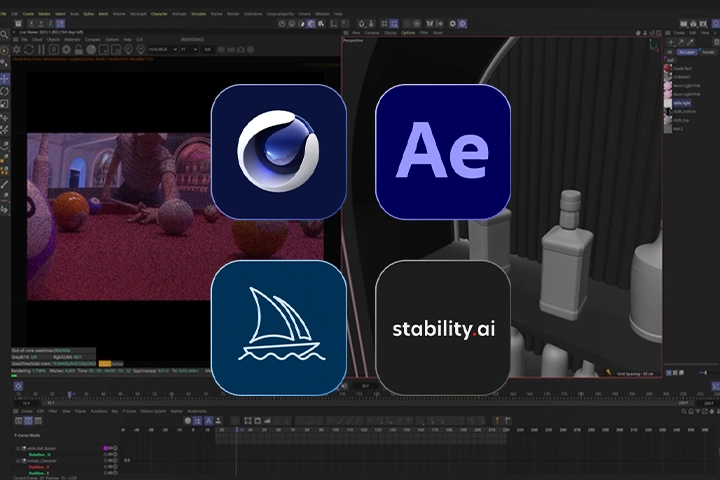Select the Female layer tab in material manager
Viewport: 720px width, 480px height.
click(709, 52)
